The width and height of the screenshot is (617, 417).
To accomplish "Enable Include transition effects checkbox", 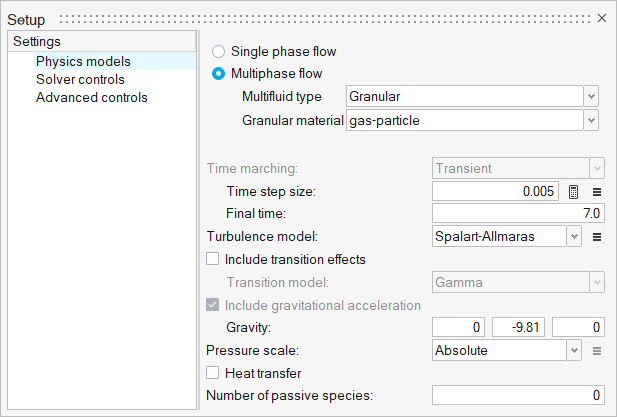I will pos(213,259).
